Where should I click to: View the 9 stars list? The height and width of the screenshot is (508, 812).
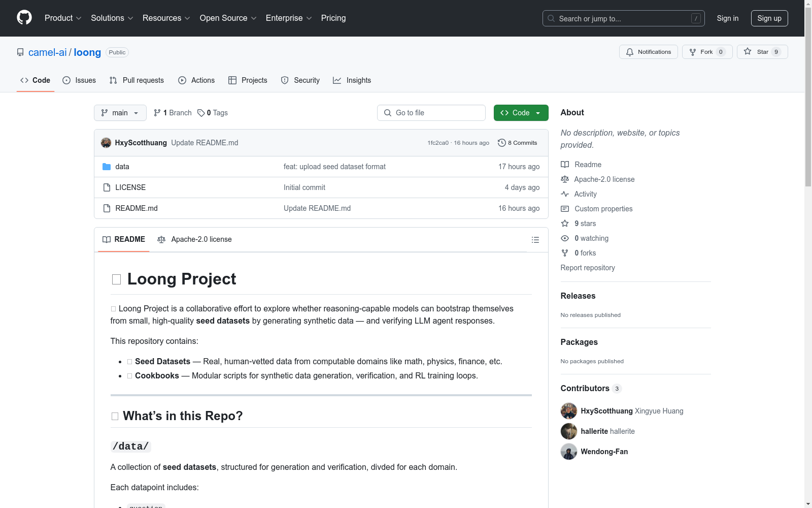pyautogui.click(x=579, y=224)
